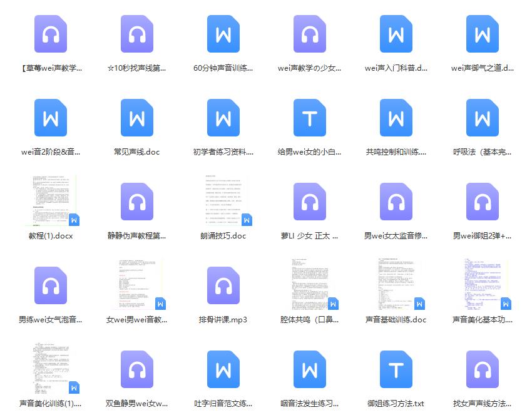Select the 教程(1).docx document thumbnail

(x=54, y=200)
